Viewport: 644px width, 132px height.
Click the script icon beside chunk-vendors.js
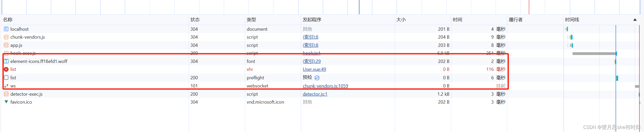pyautogui.click(x=6, y=37)
